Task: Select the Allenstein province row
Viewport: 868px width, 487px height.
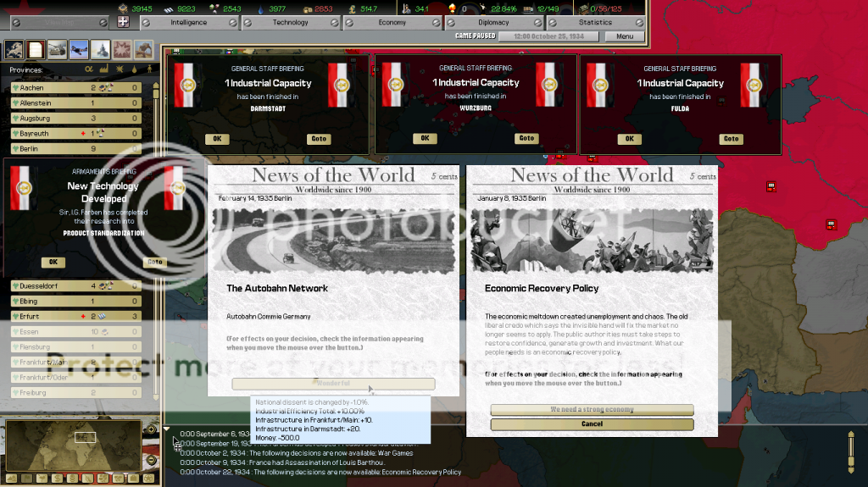Action: pyautogui.click(x=76, y=103)
